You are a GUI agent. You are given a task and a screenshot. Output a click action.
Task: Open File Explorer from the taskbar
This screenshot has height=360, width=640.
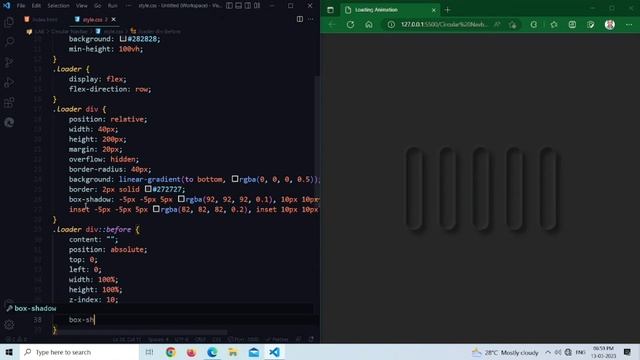tap(233, 352)
